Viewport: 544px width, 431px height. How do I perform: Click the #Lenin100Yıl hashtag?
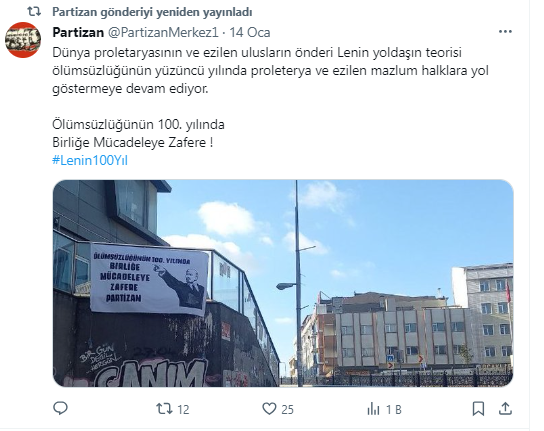[x=90, y=160]
